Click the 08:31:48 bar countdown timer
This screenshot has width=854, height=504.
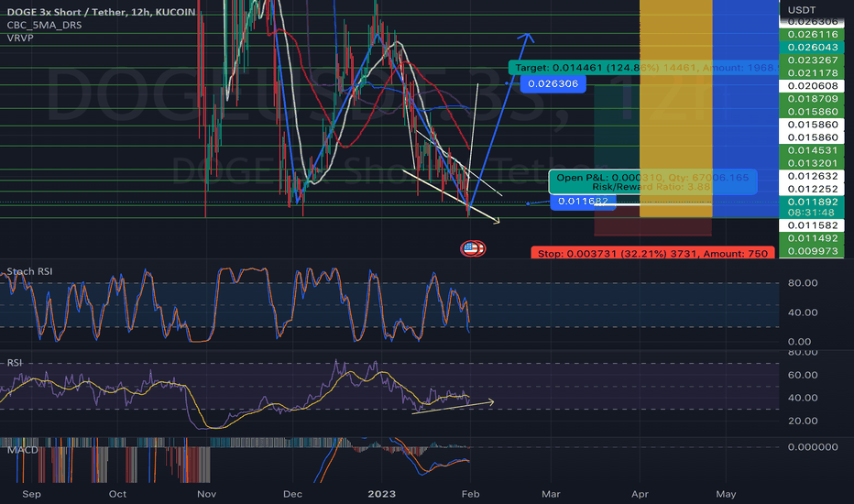(x=810, y=213)
